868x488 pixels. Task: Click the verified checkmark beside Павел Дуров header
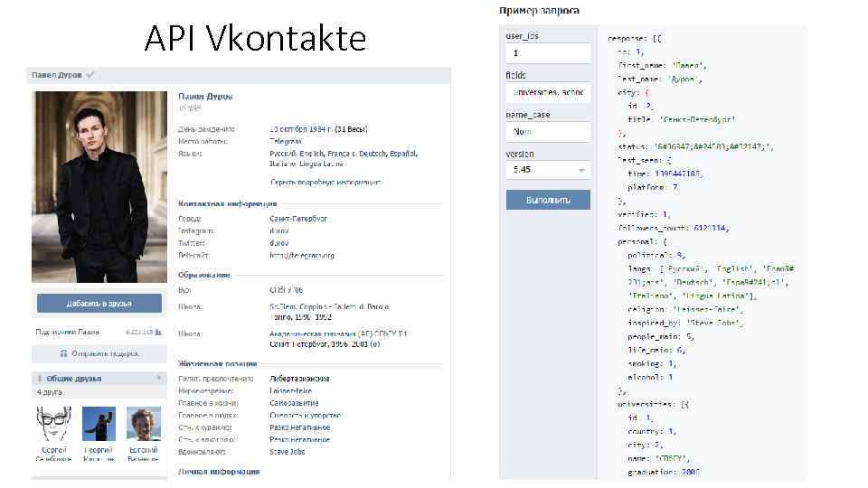click(x=90, y=75)
